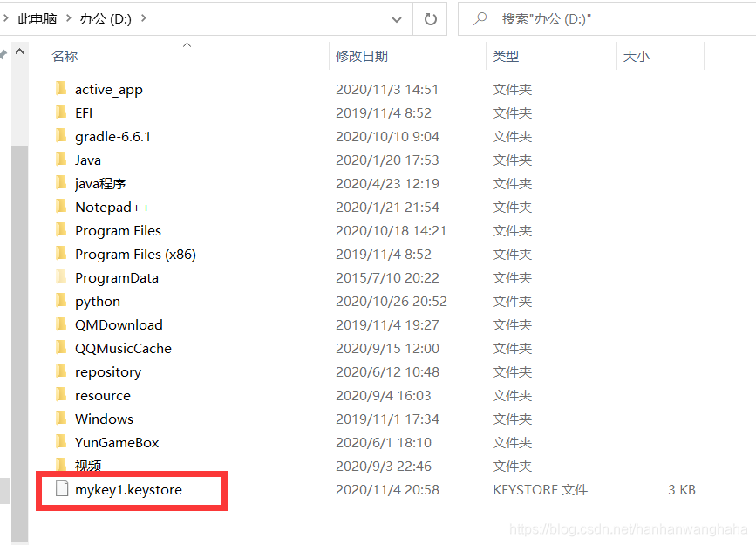Click the repository folder icon

point(61,371)
